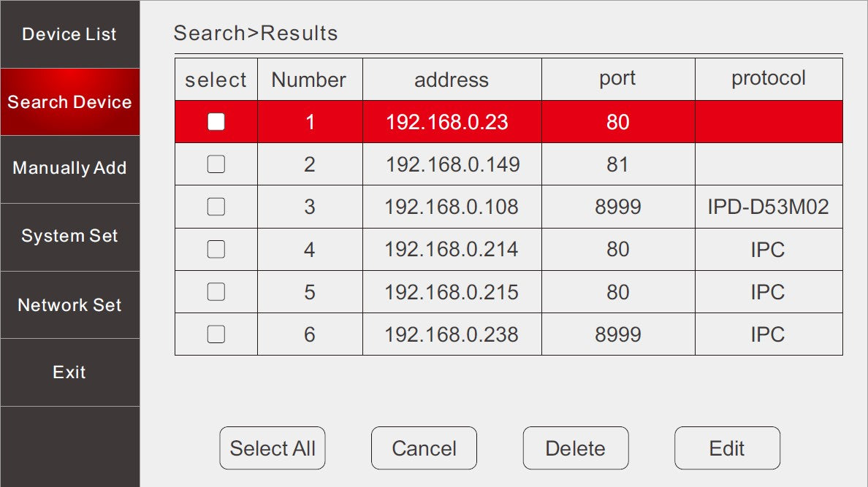The height and width of the screenshot is (487, 868).
Task: Check the box for device number 1
Action: pyautogui.click(x=216, y=122)
